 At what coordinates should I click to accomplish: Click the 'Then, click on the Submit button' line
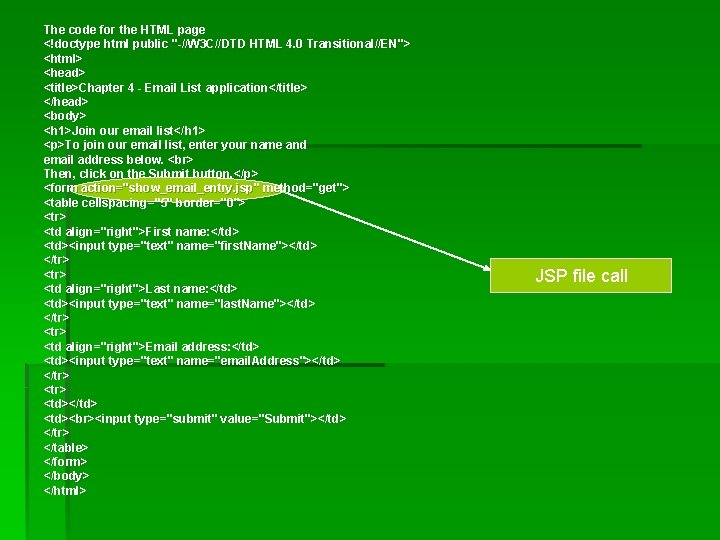point(151,174)
